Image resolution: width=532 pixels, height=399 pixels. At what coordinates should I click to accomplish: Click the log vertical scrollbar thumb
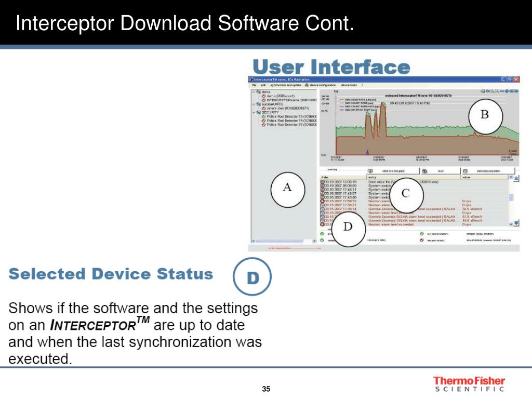click(x=511, y=197)
